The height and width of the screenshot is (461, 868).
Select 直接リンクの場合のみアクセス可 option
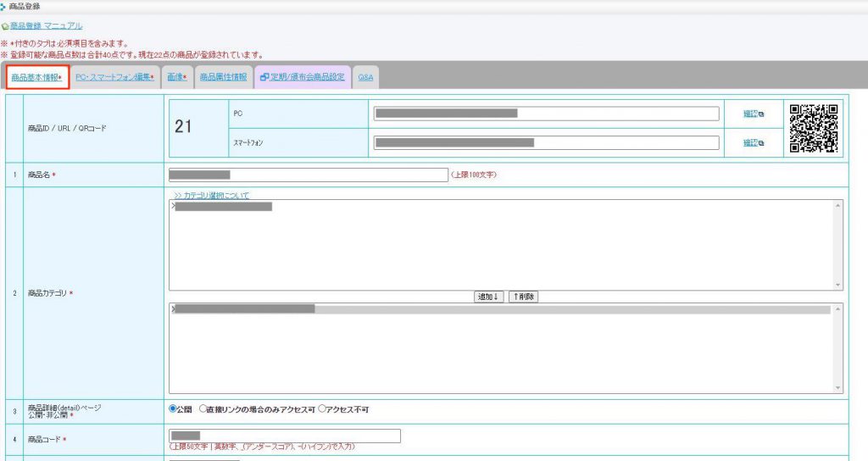click(203, 409)
